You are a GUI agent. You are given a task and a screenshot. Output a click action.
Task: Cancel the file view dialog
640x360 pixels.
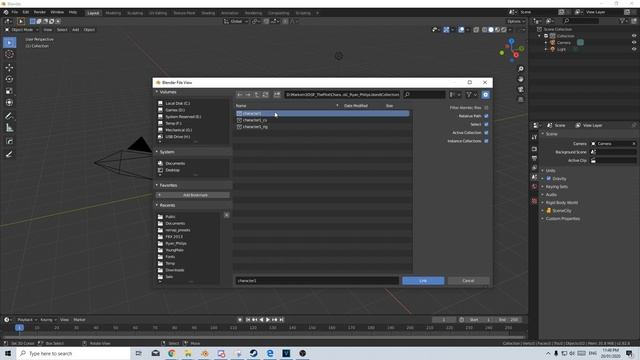pyautogui.click(x=468, y=281)
